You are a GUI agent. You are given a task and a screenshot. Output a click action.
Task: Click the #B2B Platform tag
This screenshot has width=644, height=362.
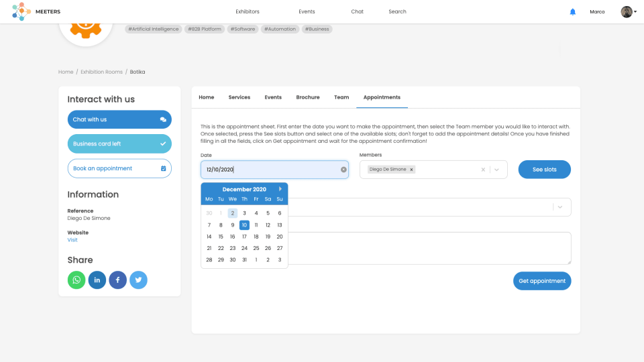[x=205, y=29]
